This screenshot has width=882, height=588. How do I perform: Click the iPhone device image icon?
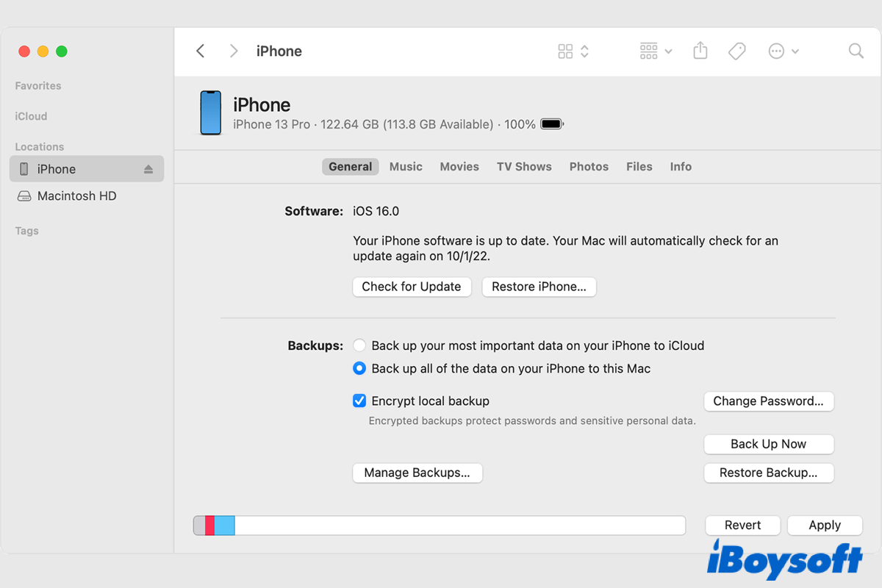(x=211, y=113)
